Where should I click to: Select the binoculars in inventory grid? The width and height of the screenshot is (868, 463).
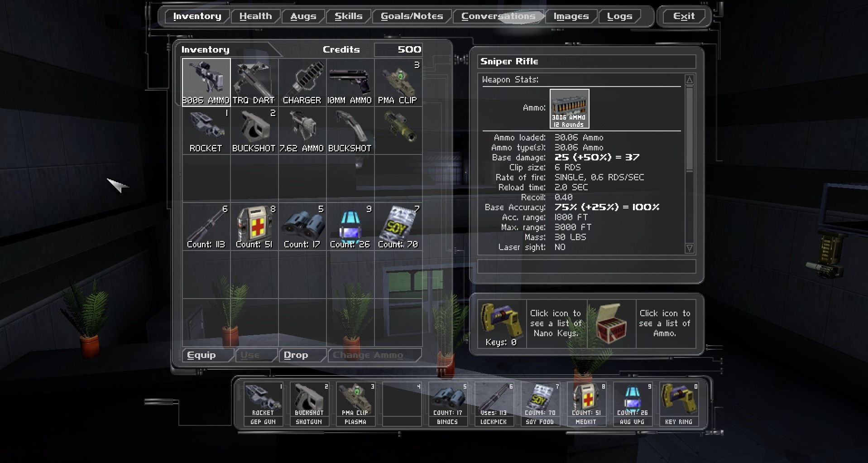coord(302,226)
